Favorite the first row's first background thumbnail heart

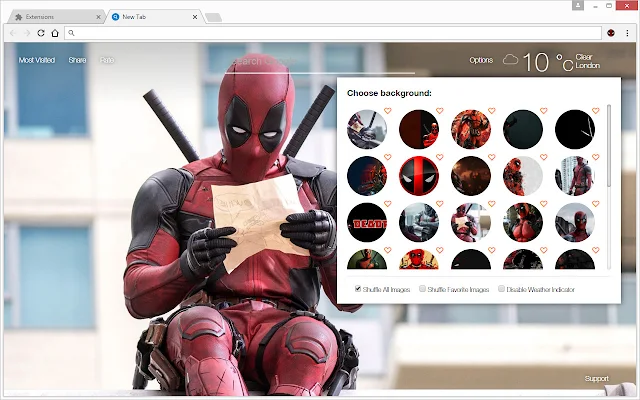click(388, 111)
